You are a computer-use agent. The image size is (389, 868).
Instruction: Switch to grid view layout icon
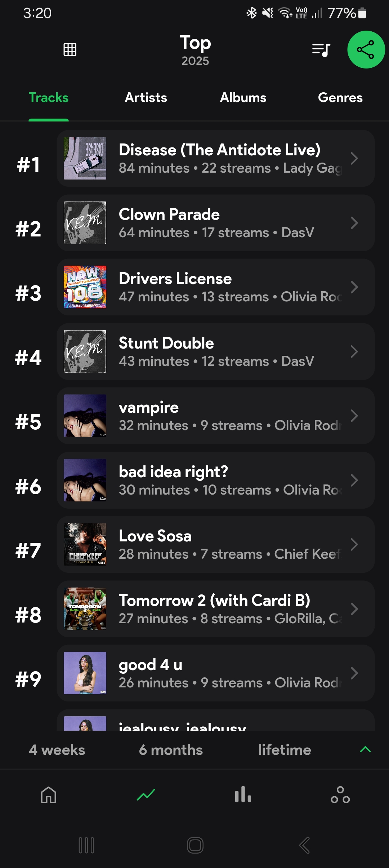[x=70, y=49]
